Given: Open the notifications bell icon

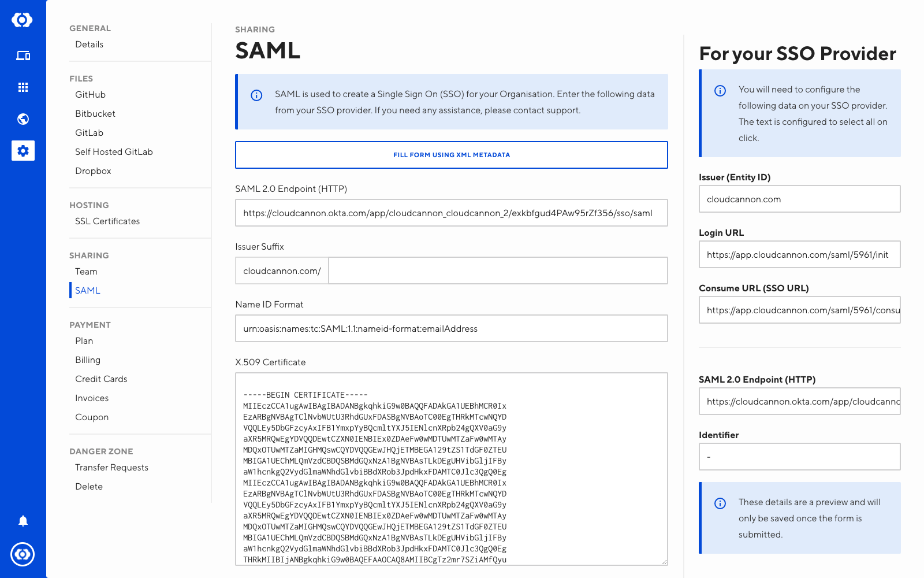Looking at the screenshot, I should click(x=23, y=521).
